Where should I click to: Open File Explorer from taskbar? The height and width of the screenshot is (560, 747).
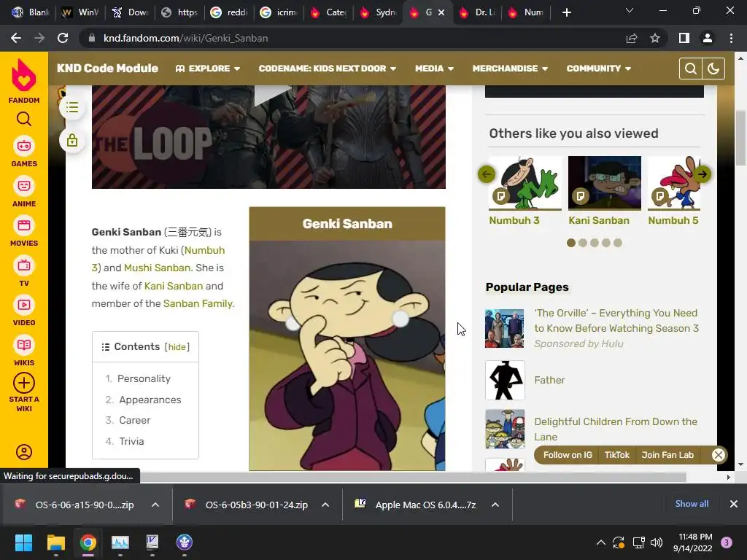[x=55, y=542]
